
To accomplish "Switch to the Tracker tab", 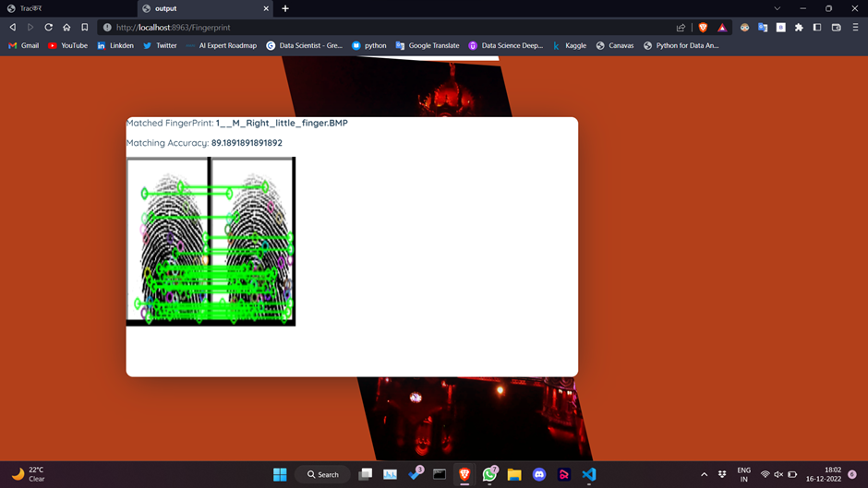I will click(x=67, y=8).
